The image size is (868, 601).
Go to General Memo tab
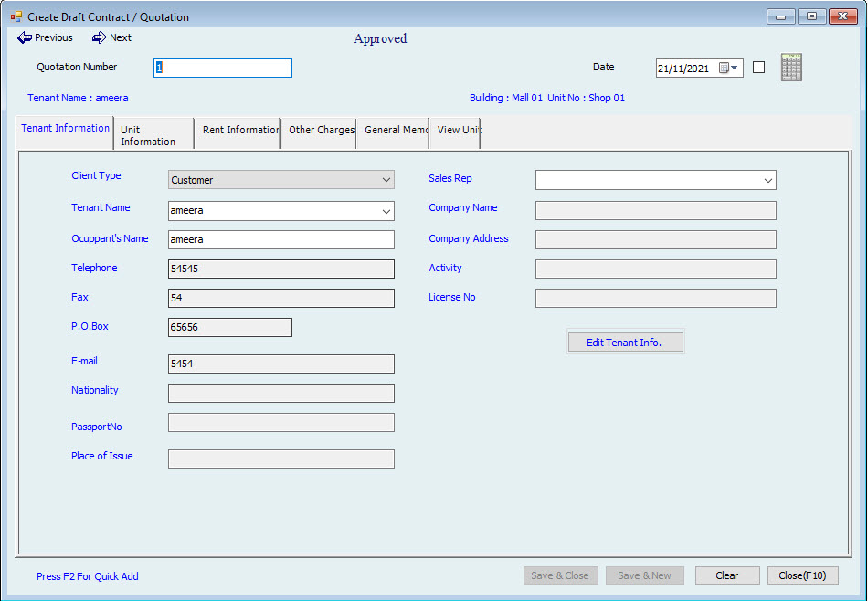[395, 131]
